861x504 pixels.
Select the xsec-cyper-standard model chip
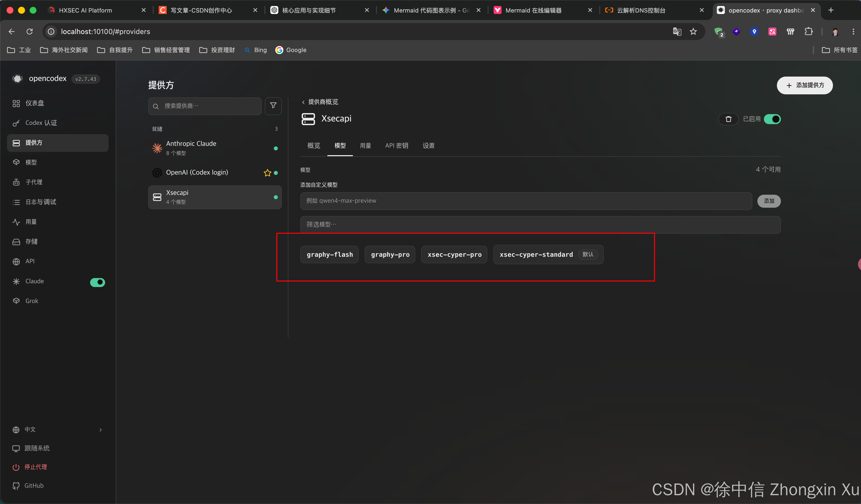(548, 255)
